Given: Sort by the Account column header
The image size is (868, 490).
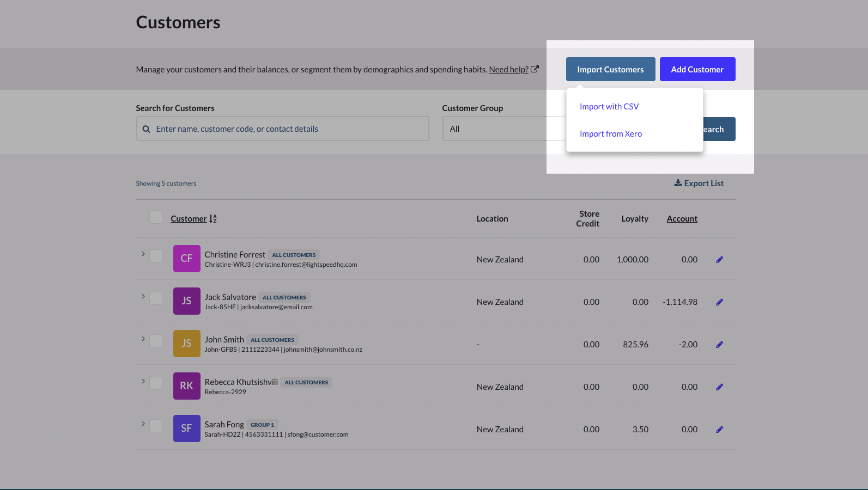Looking at the screenshot, I should 682,219.
